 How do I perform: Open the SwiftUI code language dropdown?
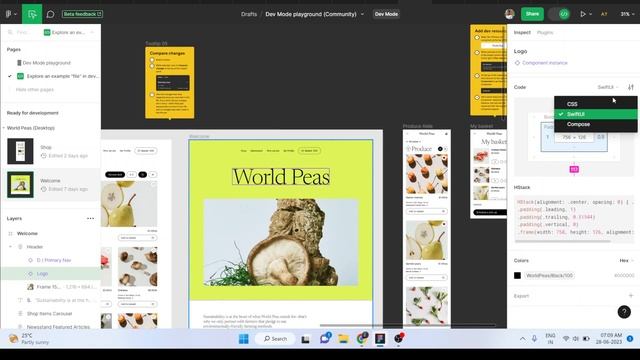point(607,87)
